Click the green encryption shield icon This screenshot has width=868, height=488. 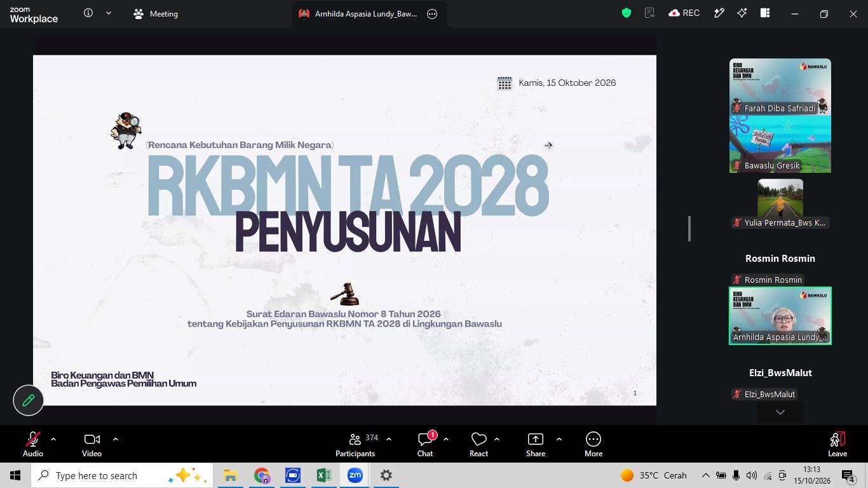pos(627,13)
